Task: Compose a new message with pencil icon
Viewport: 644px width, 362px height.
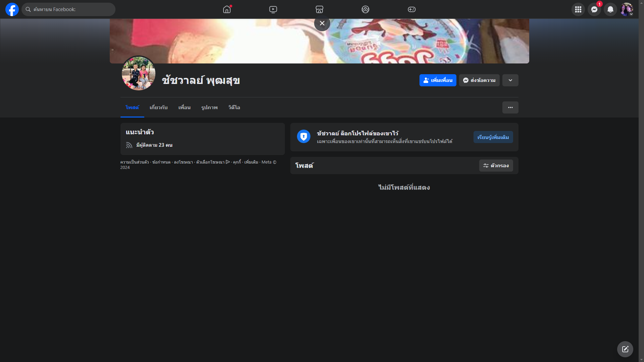Action: (625, 349)
